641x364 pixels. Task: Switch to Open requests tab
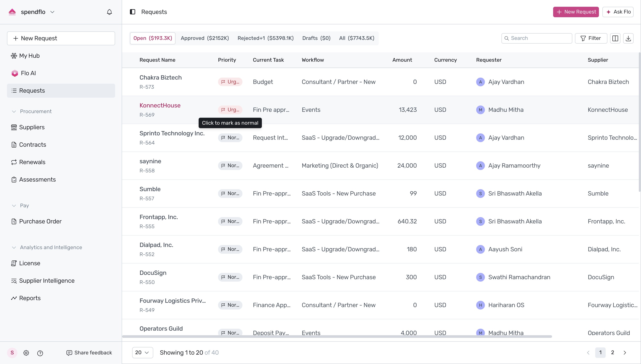pyautogui.click(x=152, y=38)
